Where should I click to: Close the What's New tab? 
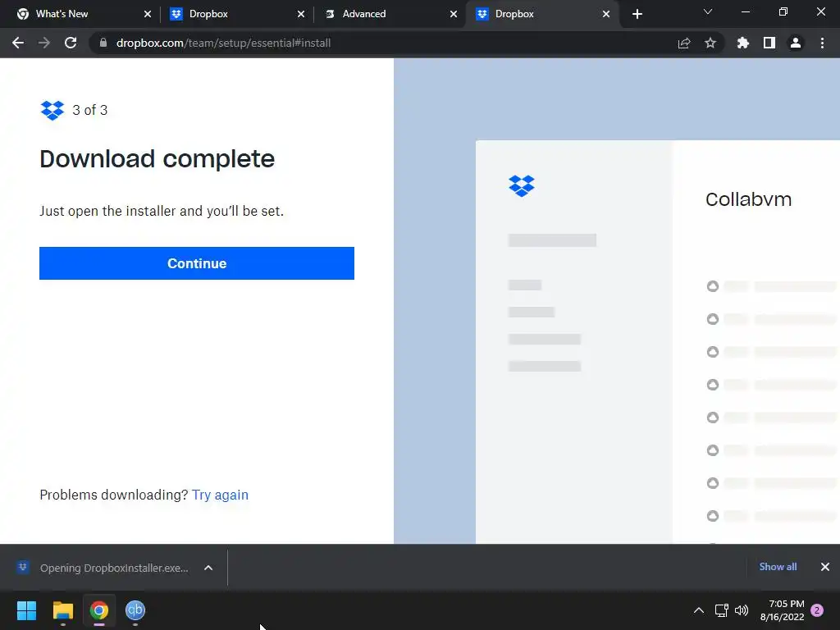pos(148,14)
